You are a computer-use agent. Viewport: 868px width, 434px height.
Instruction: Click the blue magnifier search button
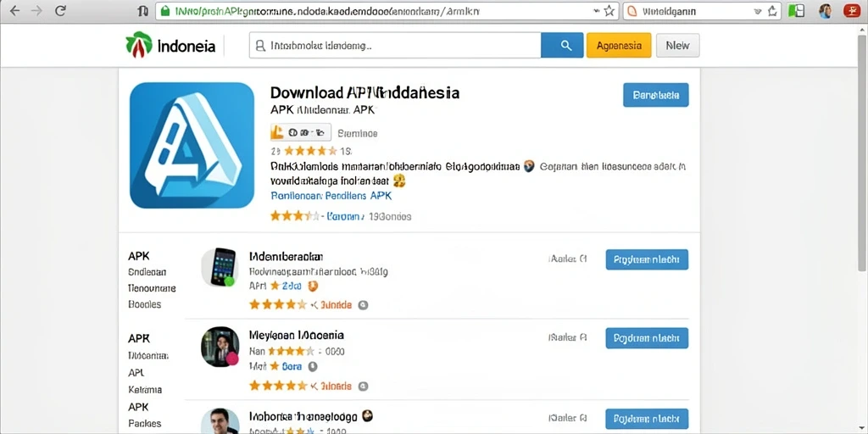562,46
